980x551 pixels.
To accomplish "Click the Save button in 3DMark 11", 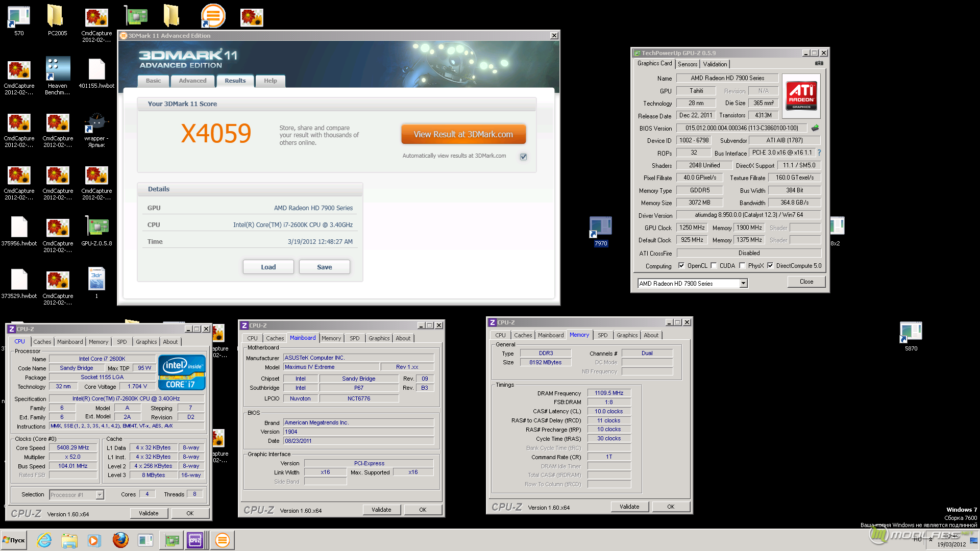I will [324, 267].
